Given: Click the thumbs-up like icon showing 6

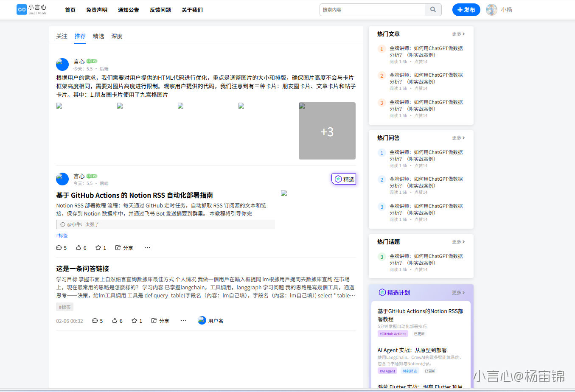Looking at the screenshot, I should pyautogui.click(x=79, y=247).
